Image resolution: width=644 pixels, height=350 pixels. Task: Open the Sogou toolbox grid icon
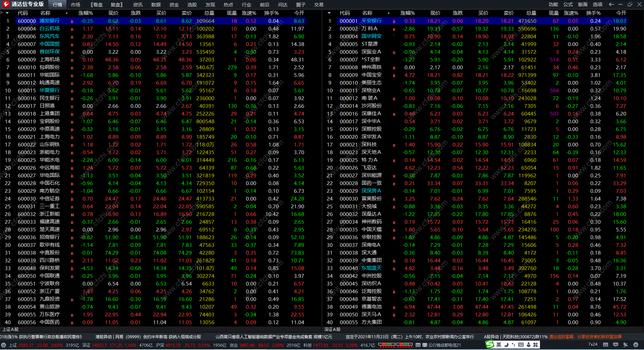(x=536, y=345)
